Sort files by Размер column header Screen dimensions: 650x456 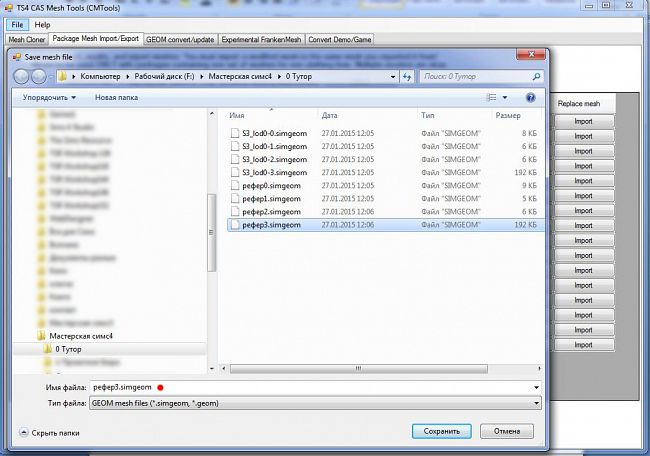(x=480, y=116)
